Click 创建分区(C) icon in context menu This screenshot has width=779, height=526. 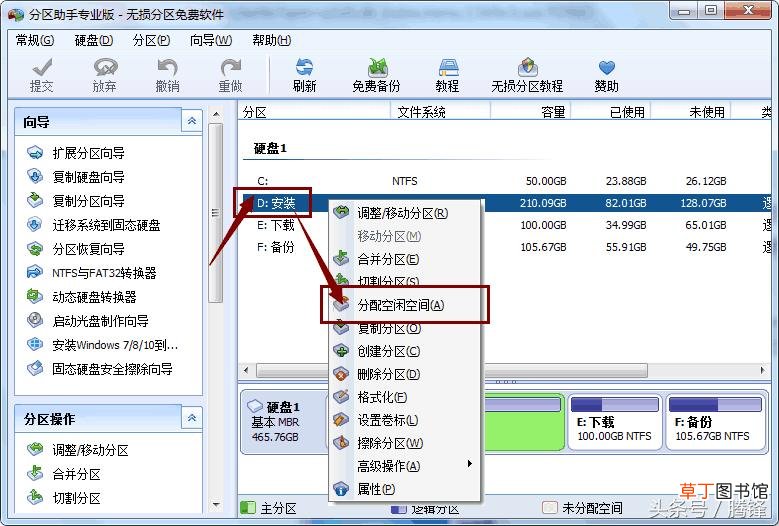(x=341, y=351)
